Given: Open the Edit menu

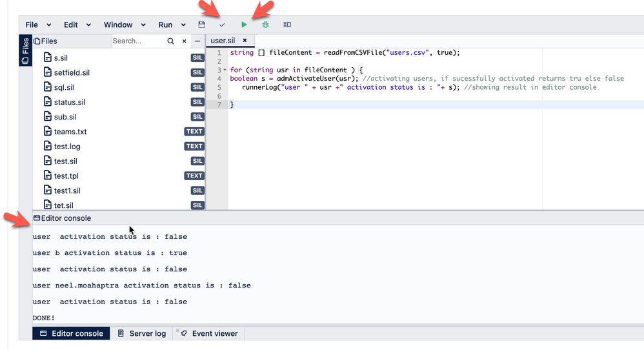Looking at the screenshot, I should pos(70,25).
